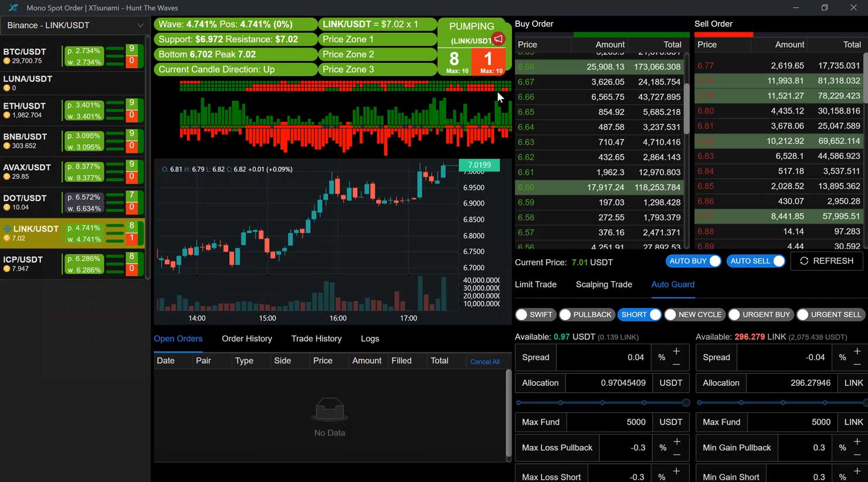This screenshot has height=482, width=868.
Task: Select the Auto Guard tab
Action: click(x=673, y=284)
